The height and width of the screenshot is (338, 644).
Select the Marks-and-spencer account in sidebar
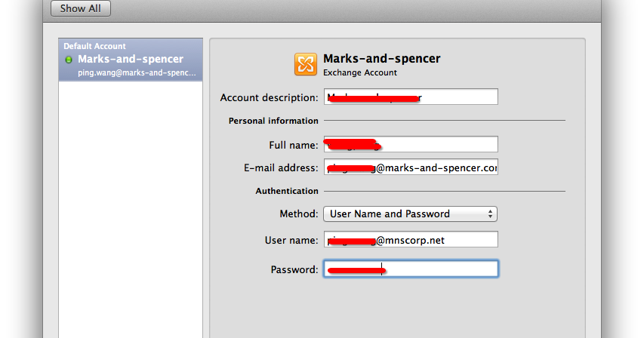click(x=131, y=60)
